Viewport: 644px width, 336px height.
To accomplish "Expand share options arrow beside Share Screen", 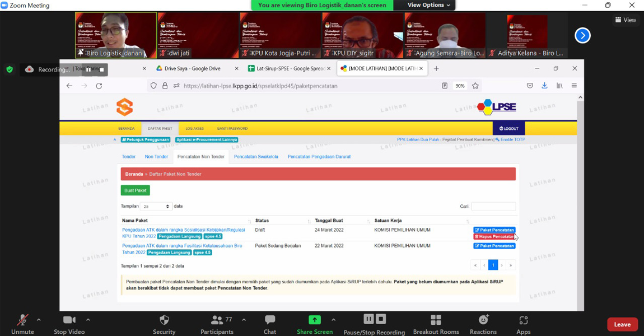I will 333,320.
